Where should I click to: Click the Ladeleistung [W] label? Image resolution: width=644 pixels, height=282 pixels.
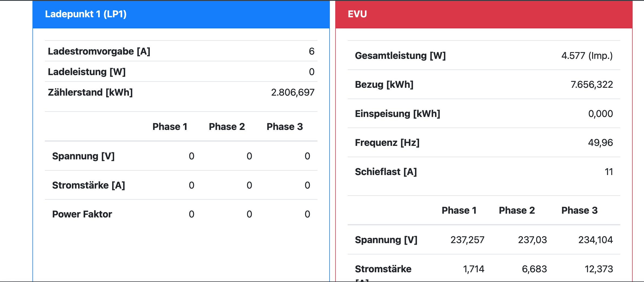coord(87,72)
